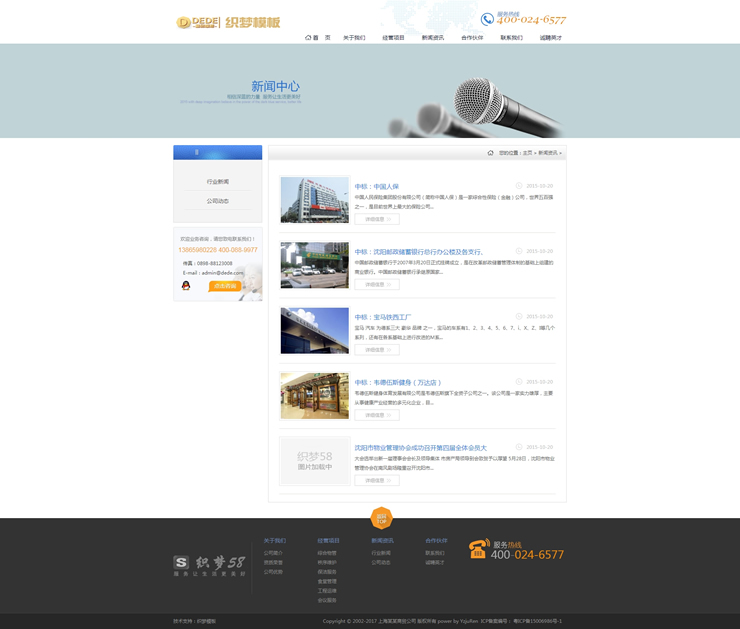
Task: Select 行业新闻 in the left sidebar
Action: click(x=217, y=182)
